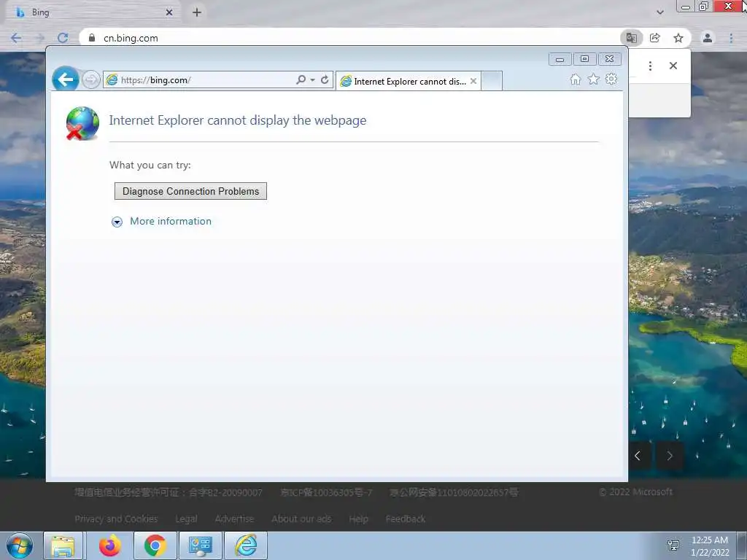Image resolution: width=747 pixels, height=560 pixels.
Task: Minimize the Chrome window
Action: click(686, 7)
